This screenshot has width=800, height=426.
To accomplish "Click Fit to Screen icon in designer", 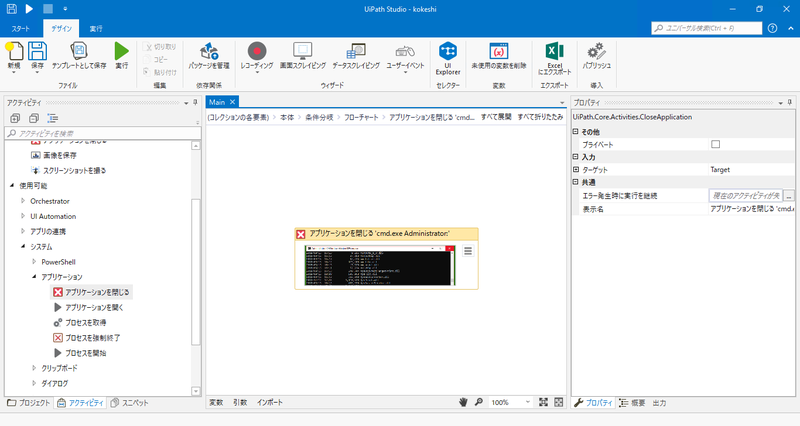I will (x=543, y=402).
